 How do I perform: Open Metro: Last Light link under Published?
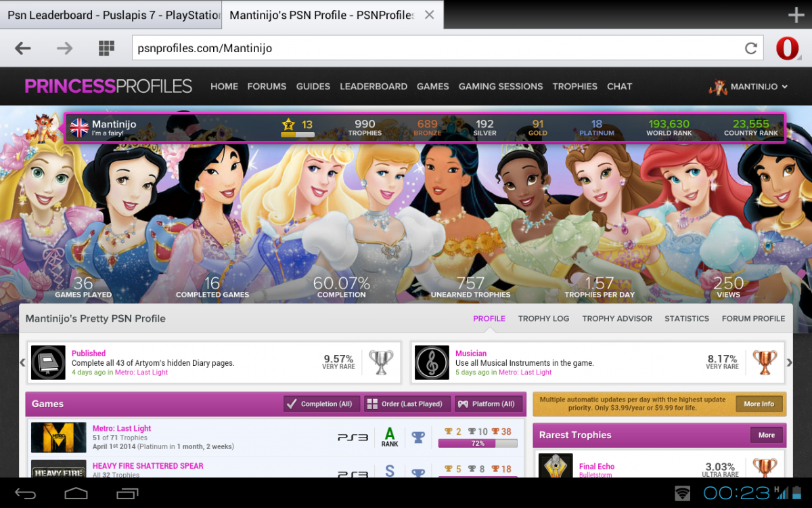point(141,373)
